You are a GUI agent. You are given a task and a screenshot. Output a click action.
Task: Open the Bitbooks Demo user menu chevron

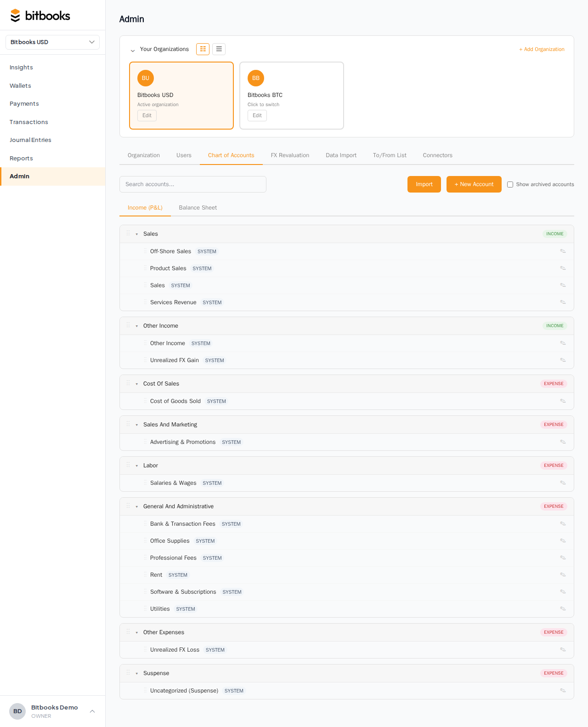92,711
